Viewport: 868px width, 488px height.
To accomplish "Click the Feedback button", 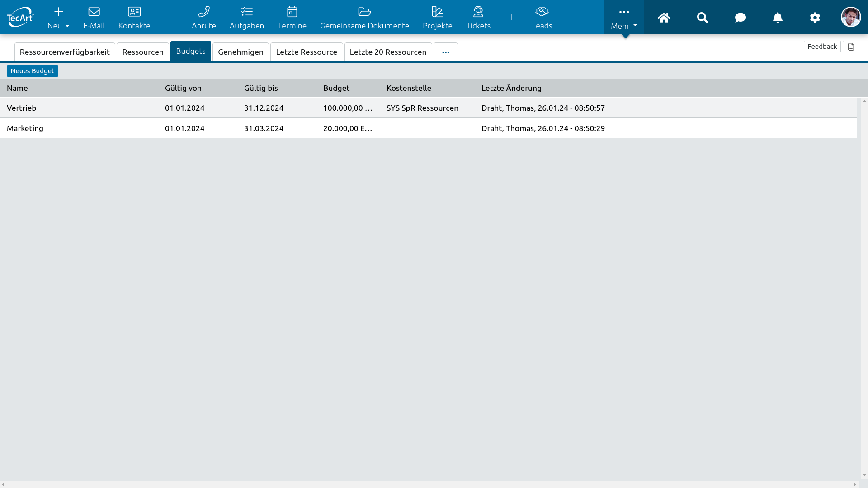I will (x=822, y=47).
